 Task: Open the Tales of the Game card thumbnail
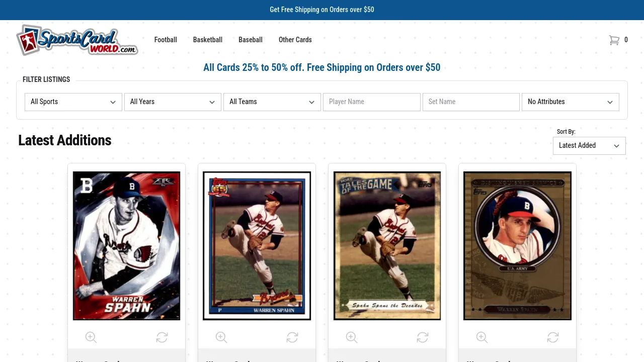[x=387, y=246]
